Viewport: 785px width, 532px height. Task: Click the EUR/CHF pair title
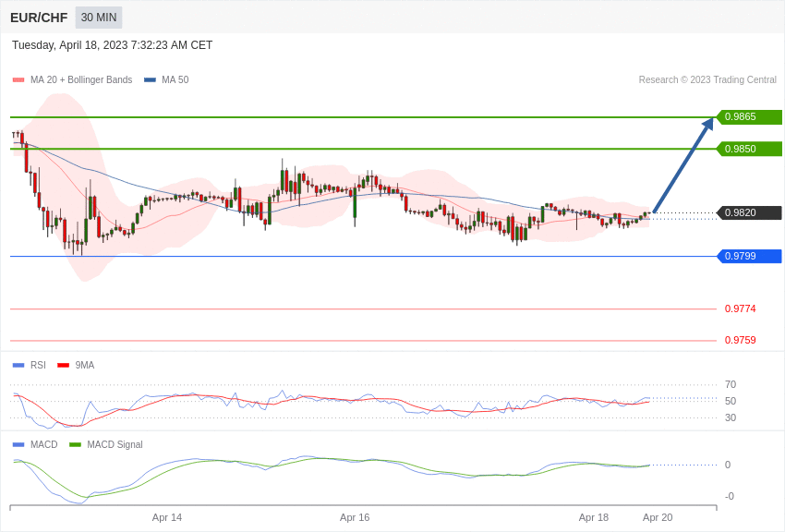click(39, 18)
